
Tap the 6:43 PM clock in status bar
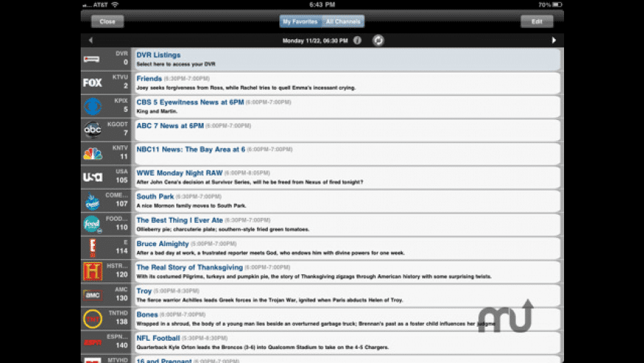(x=322, y=4)
